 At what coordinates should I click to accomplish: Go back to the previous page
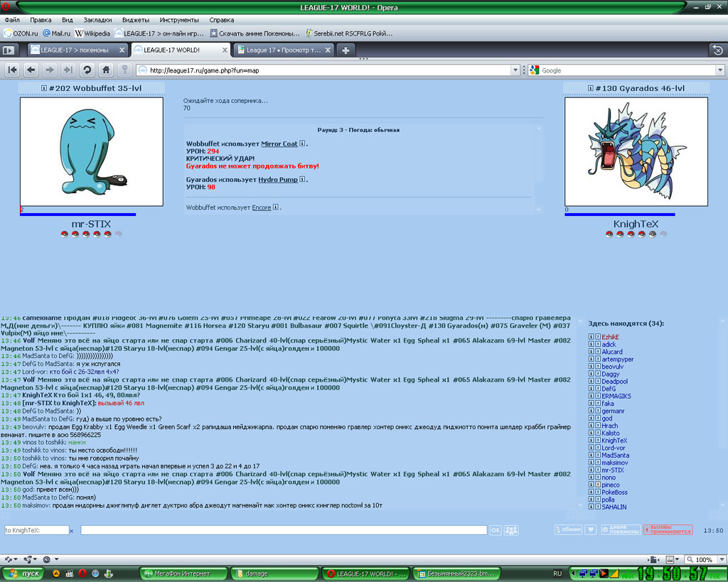click(31, 70)
